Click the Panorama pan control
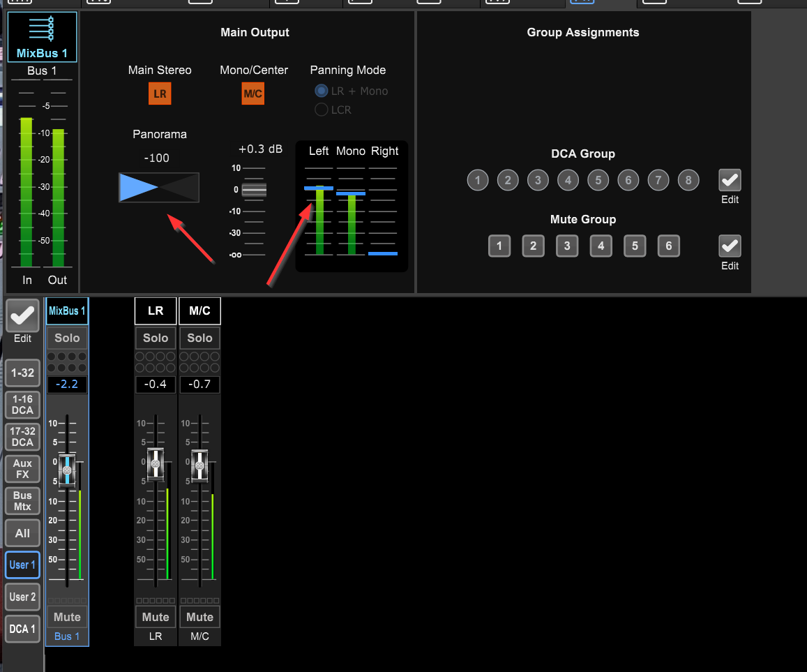807x672 pixels. [159, 188]
